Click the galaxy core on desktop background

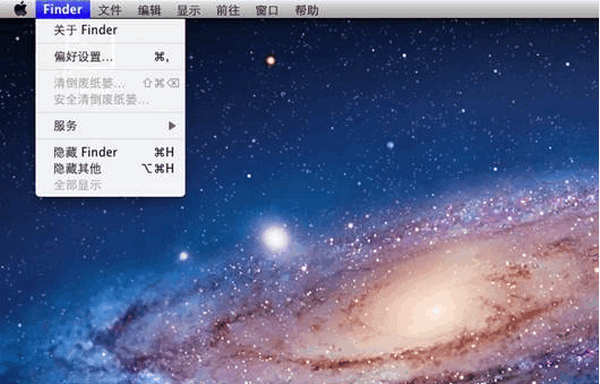pyautogui.click(x=435, y=311)
